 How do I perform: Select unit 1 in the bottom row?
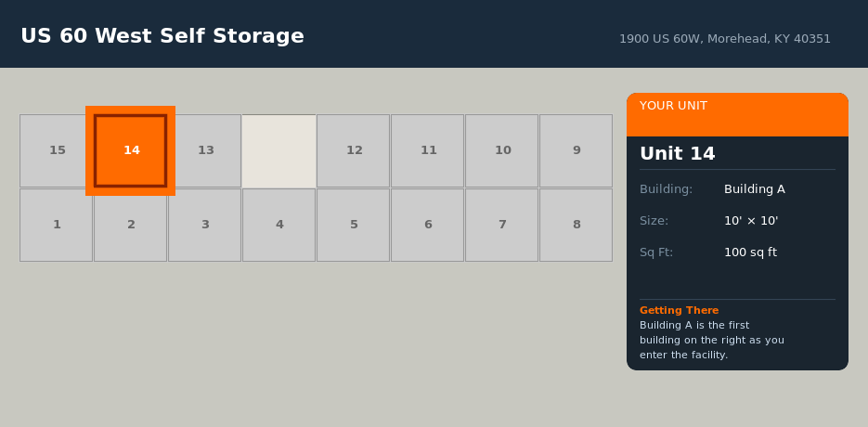(56, 225)
